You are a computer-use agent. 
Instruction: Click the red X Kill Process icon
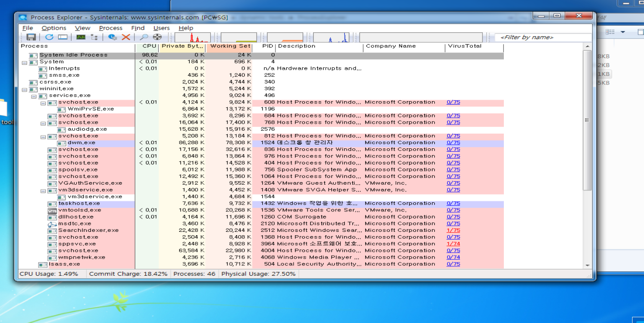(126, 37)
